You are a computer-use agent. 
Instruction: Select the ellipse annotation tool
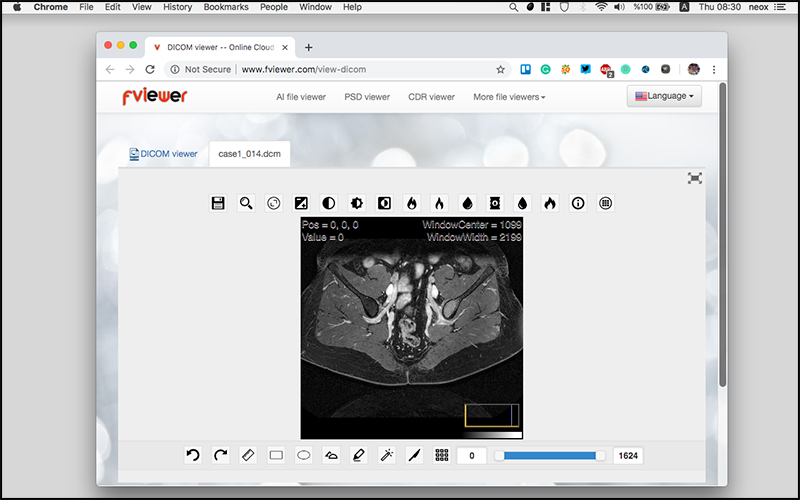pos(304,455)
